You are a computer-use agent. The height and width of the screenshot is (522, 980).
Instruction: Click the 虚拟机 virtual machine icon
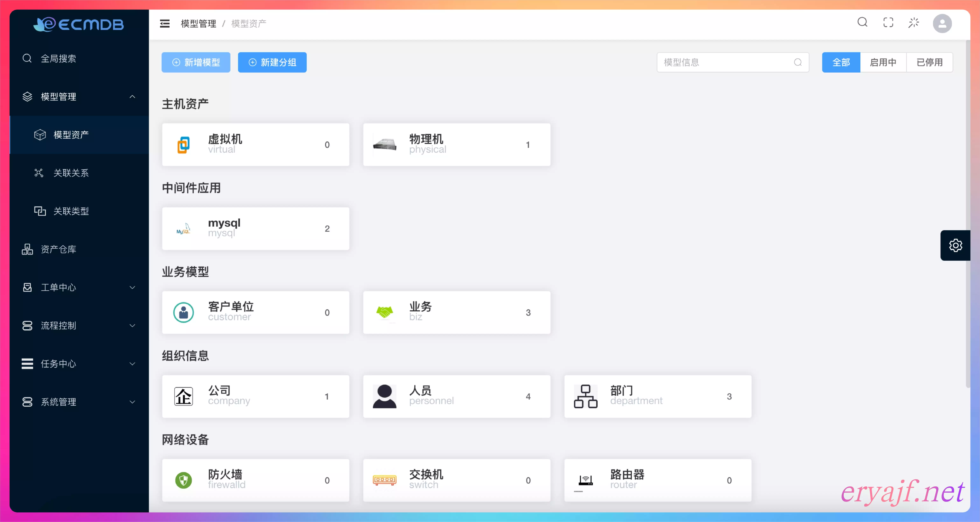(184, 144)
